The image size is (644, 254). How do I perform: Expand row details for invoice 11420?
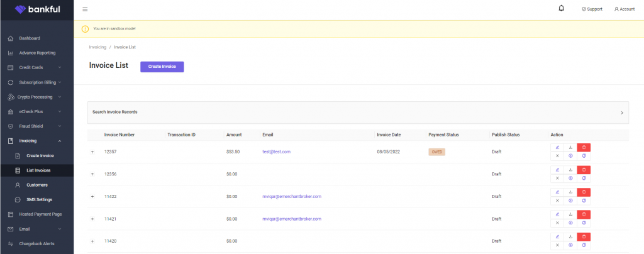pyautogui.click(x=92, y=241)
